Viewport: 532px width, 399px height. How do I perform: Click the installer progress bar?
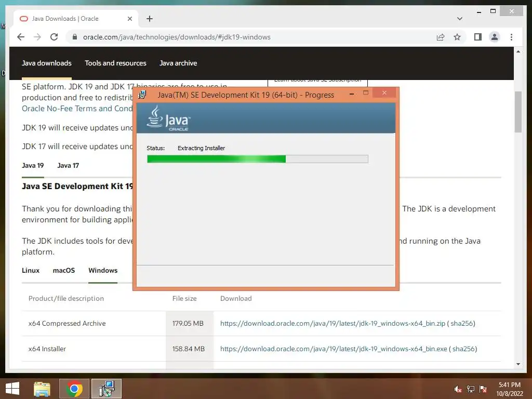(x=258, y=159)
